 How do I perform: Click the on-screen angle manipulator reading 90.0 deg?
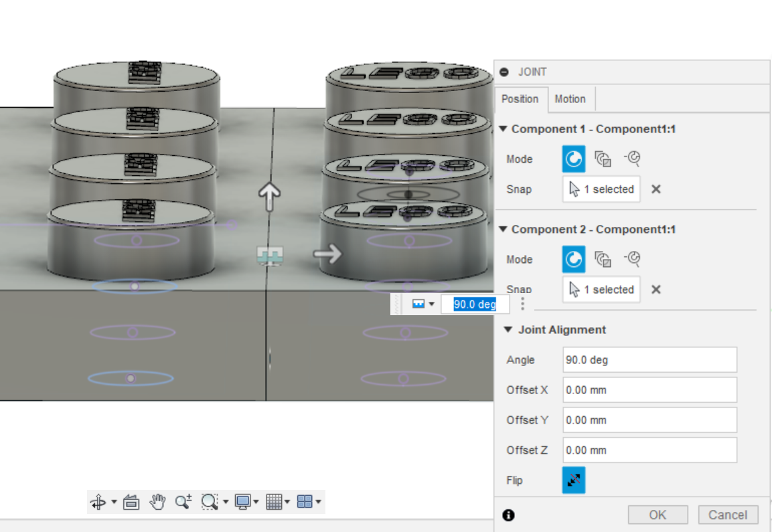pos(475,304)
